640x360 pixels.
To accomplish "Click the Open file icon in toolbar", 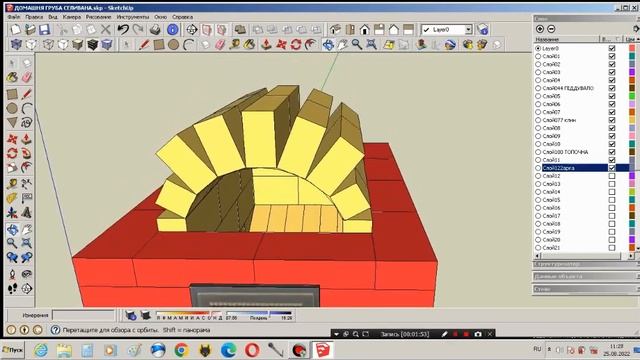I will [x=30, y=29].
